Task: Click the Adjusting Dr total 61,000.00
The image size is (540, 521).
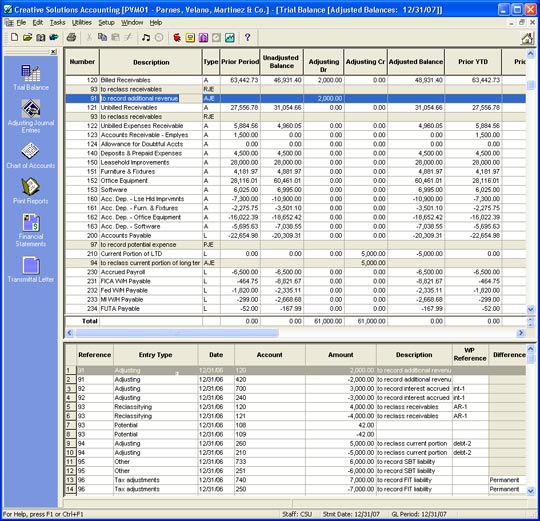Action: [323, 321]
